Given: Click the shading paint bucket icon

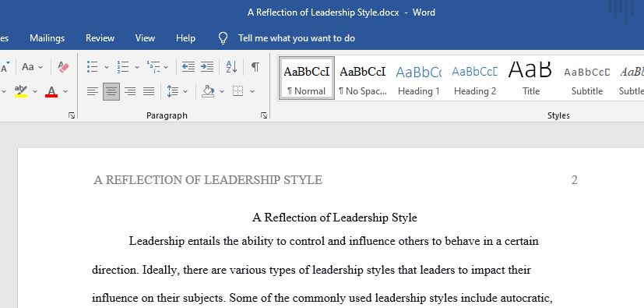Looking at the screenshot, I should click(208, 91).
